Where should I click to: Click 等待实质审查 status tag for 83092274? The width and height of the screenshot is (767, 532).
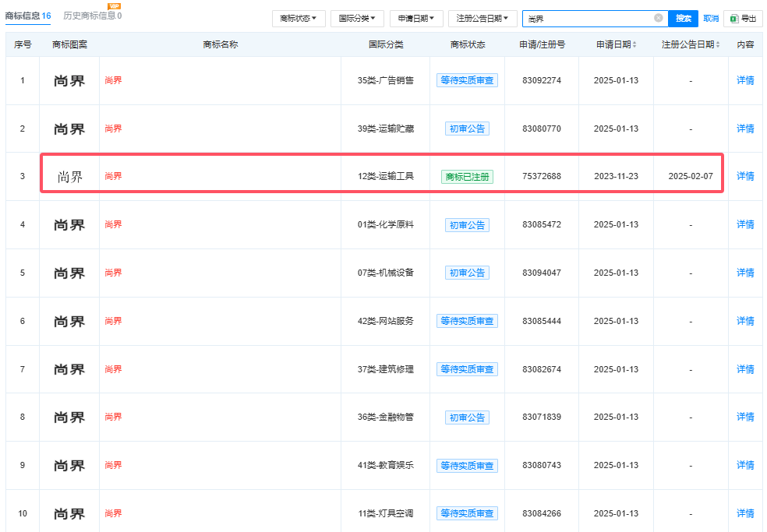click(x=467, y=80)
